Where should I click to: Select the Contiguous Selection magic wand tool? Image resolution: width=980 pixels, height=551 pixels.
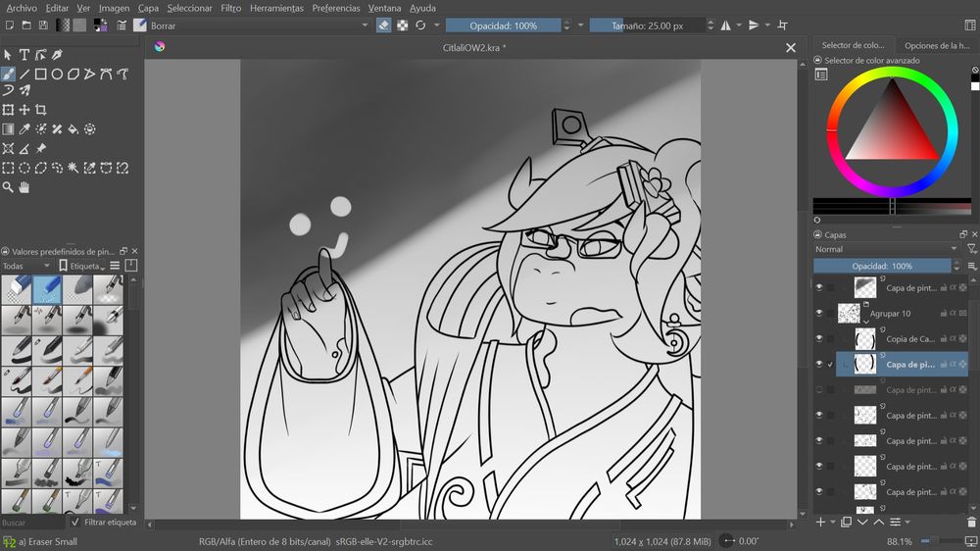coord(73,169)
